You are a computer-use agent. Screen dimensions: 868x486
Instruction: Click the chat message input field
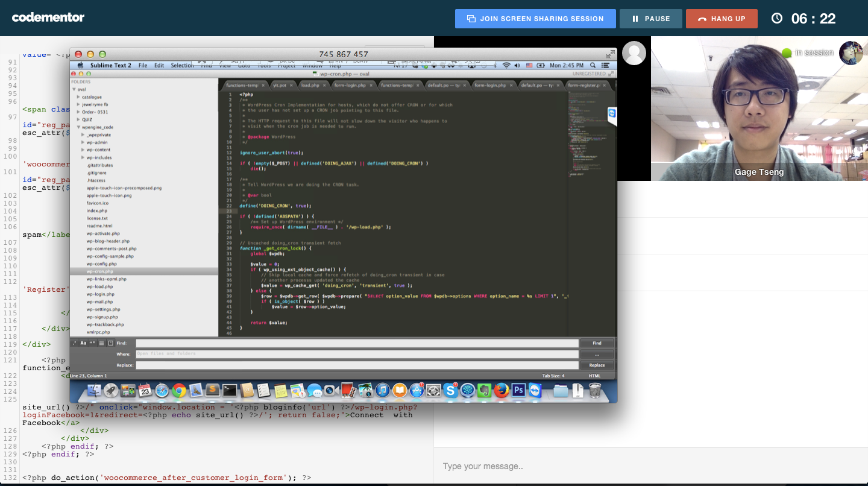click(651, 466)
